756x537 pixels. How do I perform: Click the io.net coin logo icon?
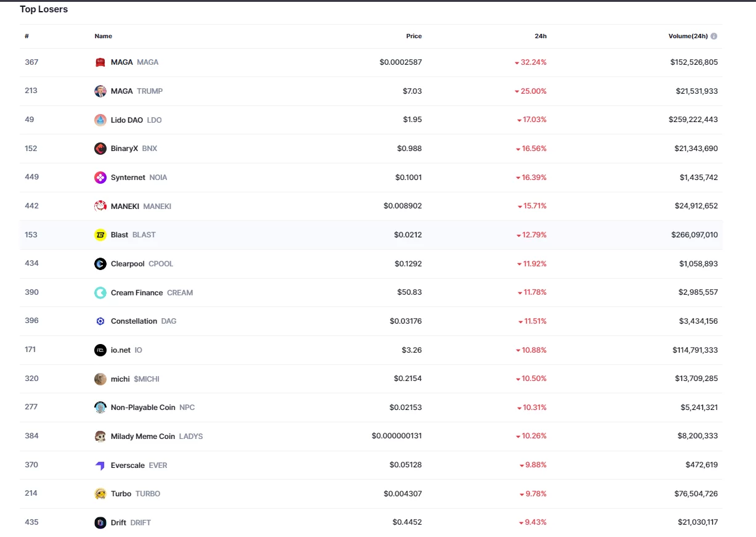(x=100, y=350)
